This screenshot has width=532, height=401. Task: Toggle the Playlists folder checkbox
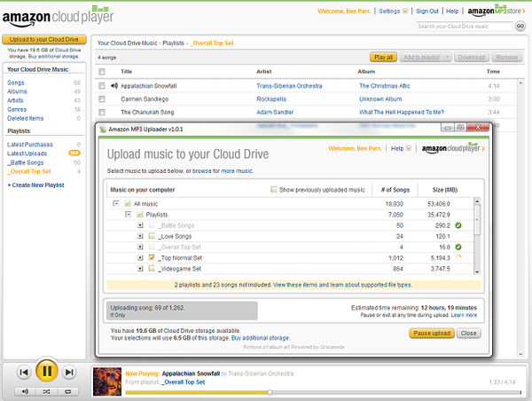tap(140, 215)
